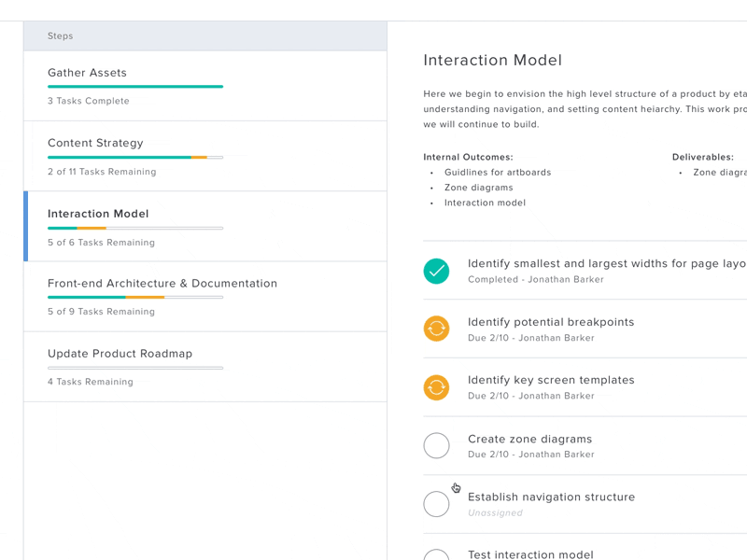Mark Establish navigation structure as complete
747x560 pixels.
436,504
